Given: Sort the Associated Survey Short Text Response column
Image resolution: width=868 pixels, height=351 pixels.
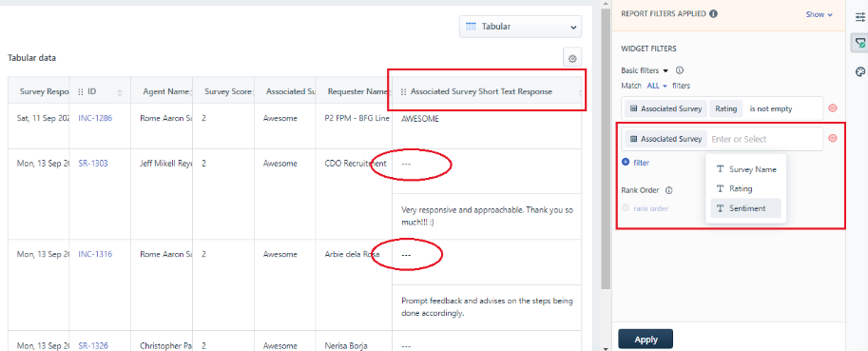Looking at the screenshot, I should (580, 92).
